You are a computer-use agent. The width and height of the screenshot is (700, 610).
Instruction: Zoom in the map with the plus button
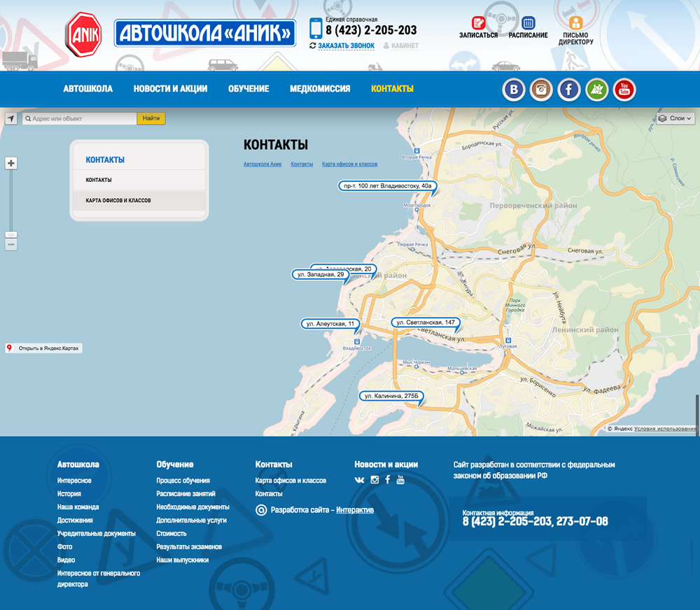pos(11,163)
